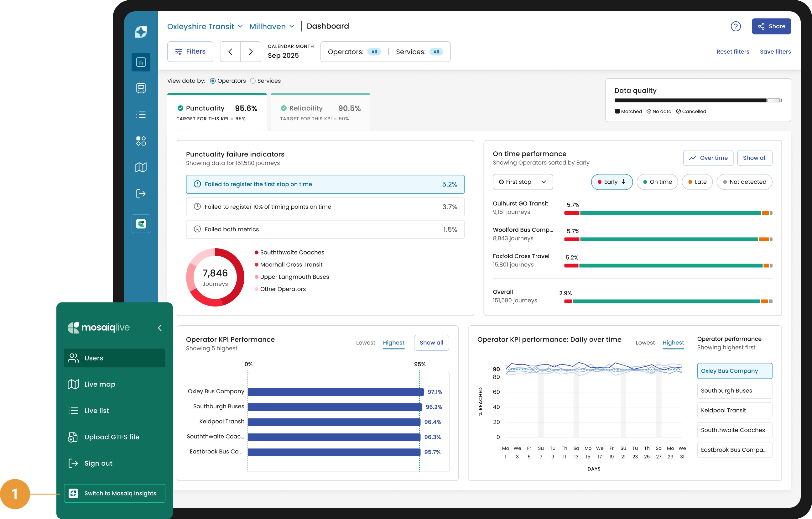Click the bus vehicle icon in sidebar
This screenshot has width=812, height=519.
(x=141, y=88)
